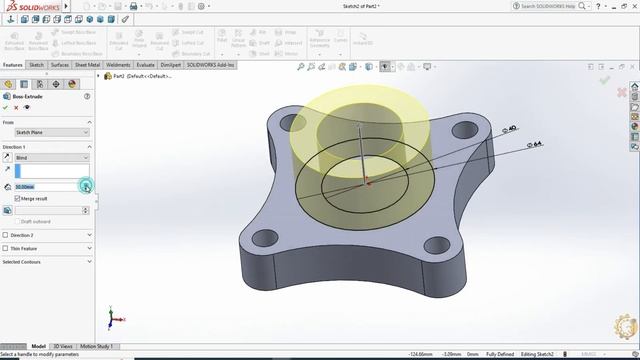The height and width of the screenshot is (360, 640).
Task: Toggle the Merge result checkbox
Action: point(17,198)
